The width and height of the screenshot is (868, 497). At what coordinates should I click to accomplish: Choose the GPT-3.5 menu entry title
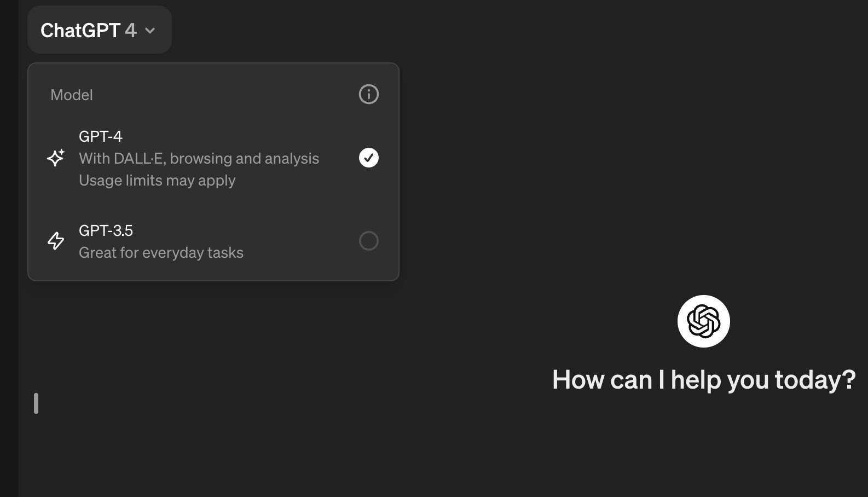[106, 230]
